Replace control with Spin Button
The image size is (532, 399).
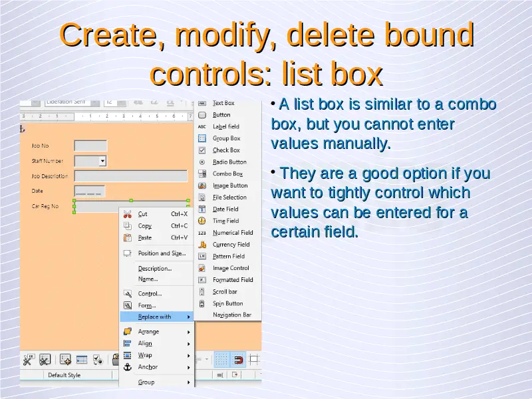tap(227, 303)
